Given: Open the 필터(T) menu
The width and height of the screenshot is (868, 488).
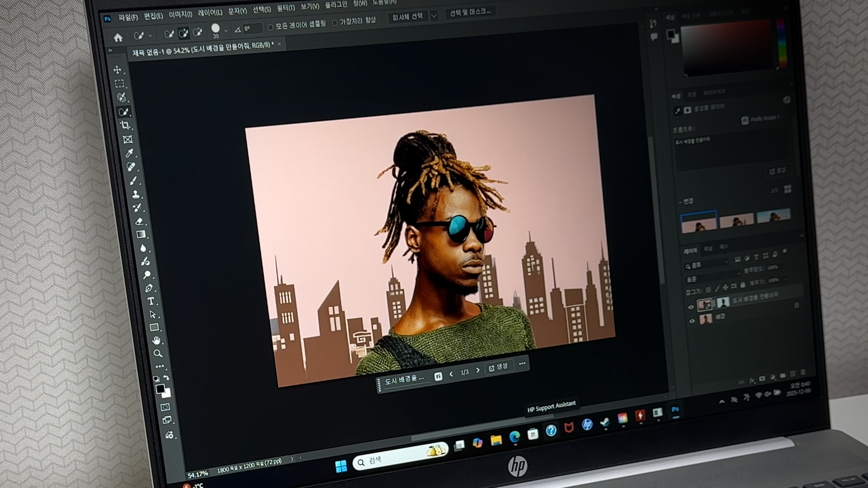Looking at the screenshot, I should [x=285, y=8].
